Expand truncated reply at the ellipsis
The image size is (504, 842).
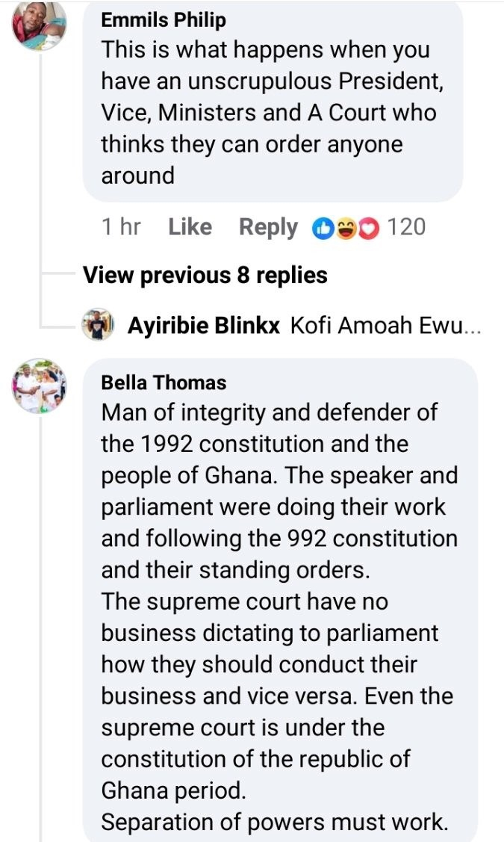coord(473,326)
